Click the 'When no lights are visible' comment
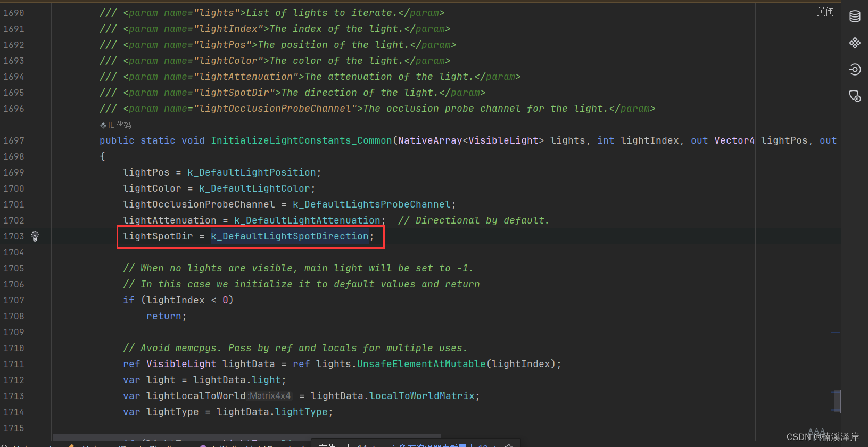The width and height of the screenshot is (868, 447). point(298,268)
